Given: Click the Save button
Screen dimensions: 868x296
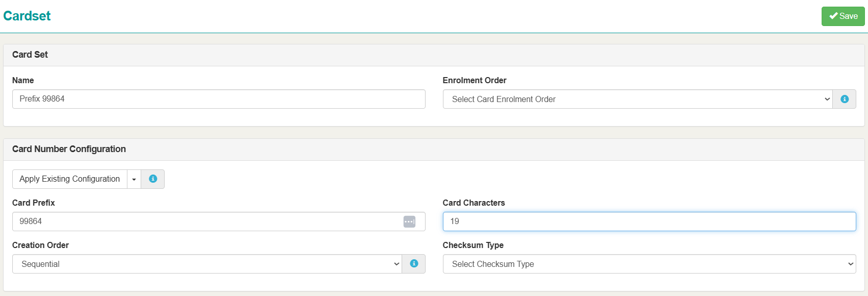Looking at the screenshot, I should click(843, 16).
